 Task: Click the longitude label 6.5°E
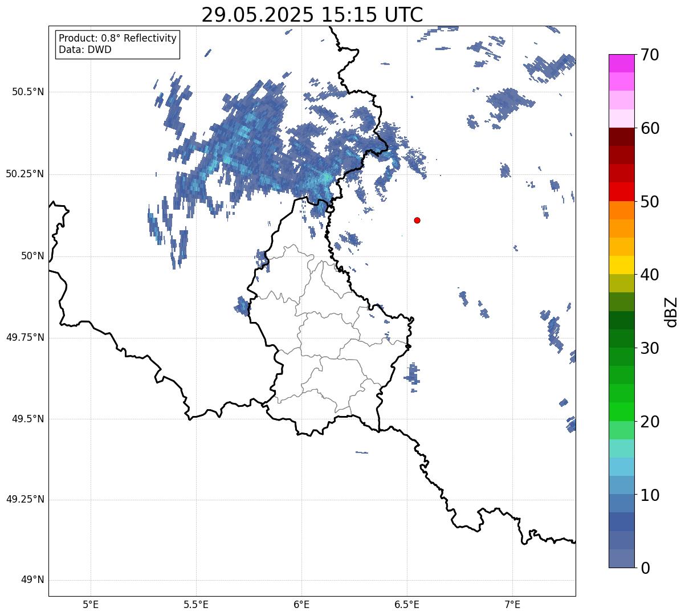coord(407,605)
